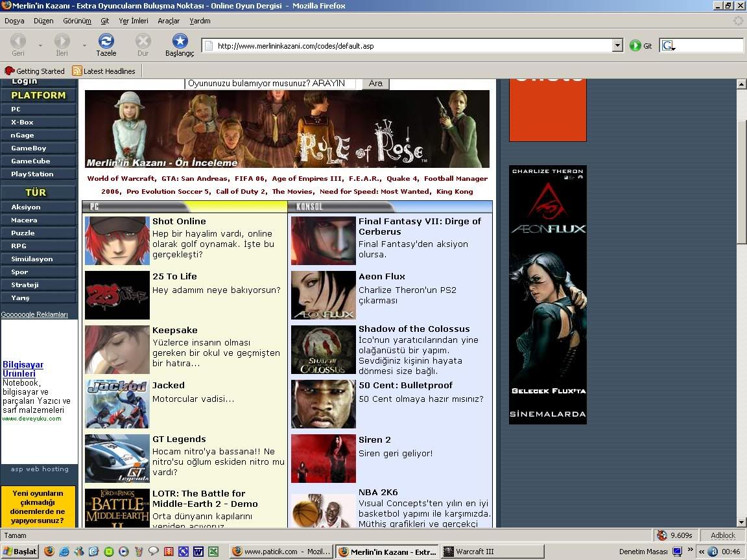The image size is (747, 560).
Task: Open the World of Warcraft link
Action: pyautogui.click(x=121, y=179)
